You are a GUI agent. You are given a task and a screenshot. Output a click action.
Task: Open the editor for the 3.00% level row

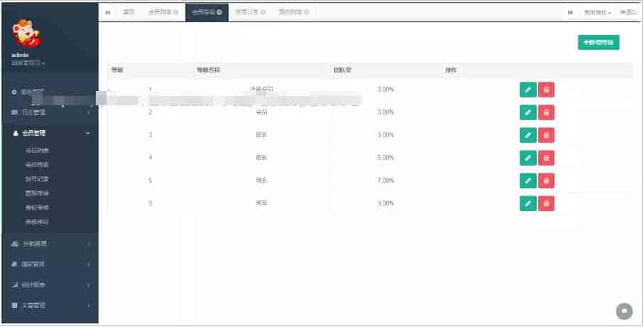coord(528,135)
